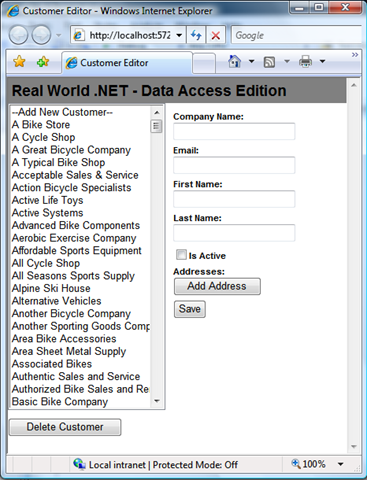Select All Seasons Sports Supply
367x480 pixels.
click(x=80, y=276)
